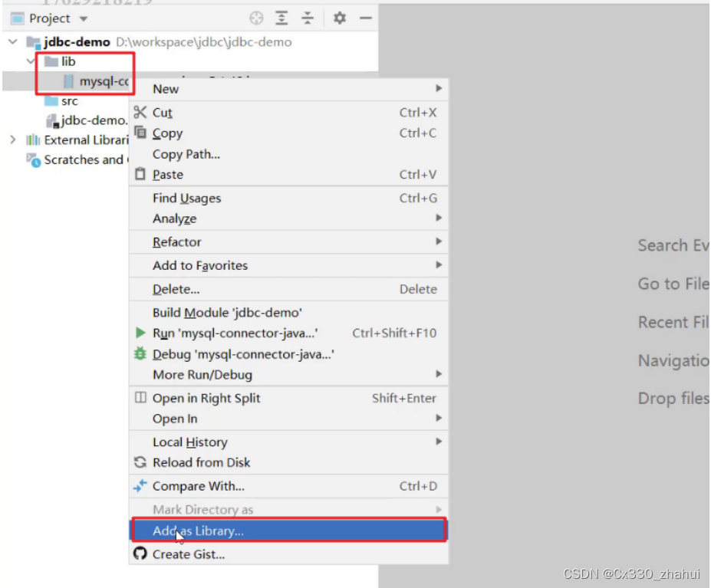Open the Local History submenu
This screenshot has width=711, height=588.
[x=289, y=442]
